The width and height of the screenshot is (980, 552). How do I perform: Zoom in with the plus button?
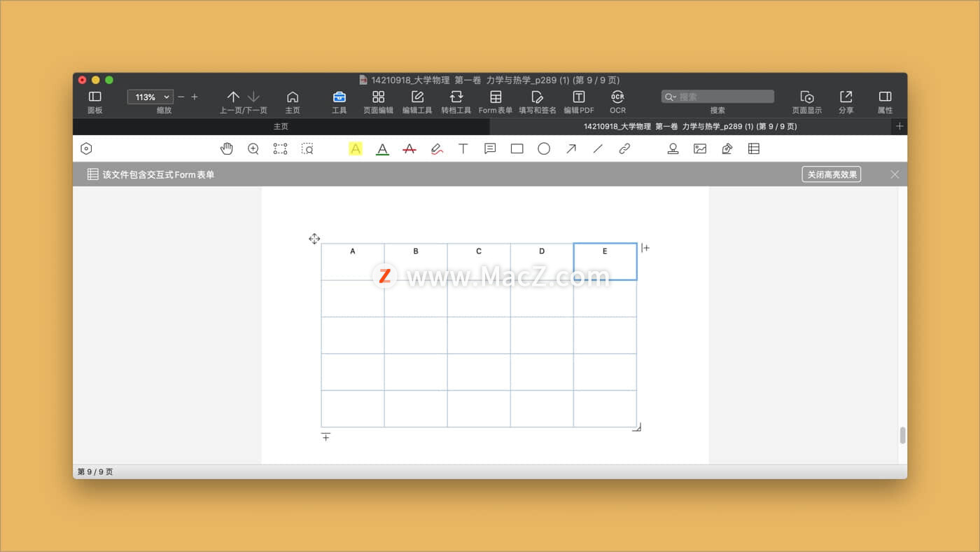tap(195, 97)
